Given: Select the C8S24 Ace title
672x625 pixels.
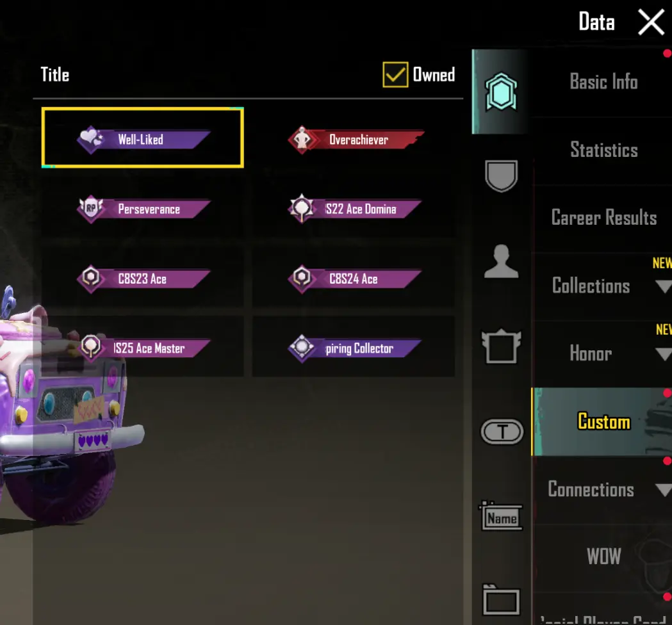Looking at the screenshot, I should 355,279.
